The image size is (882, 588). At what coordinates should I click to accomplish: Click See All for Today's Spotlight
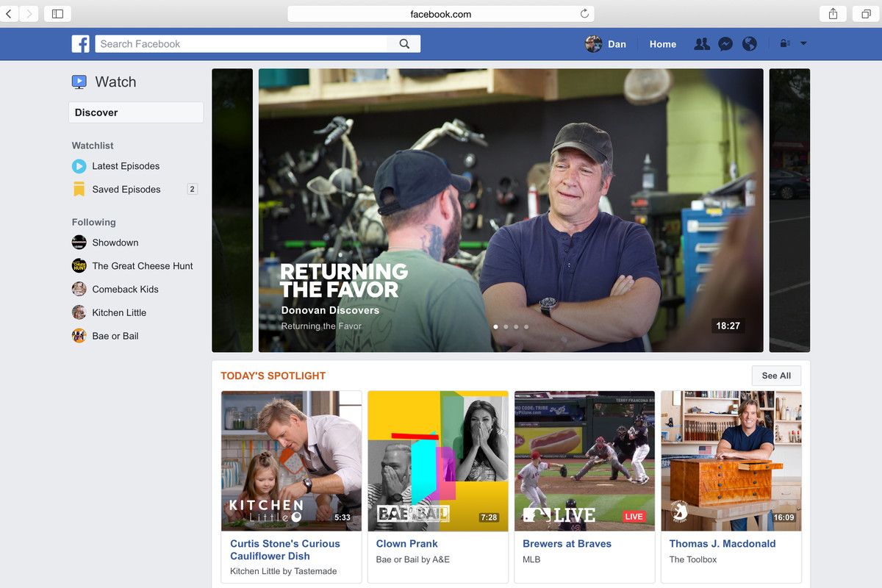[776, 376]
